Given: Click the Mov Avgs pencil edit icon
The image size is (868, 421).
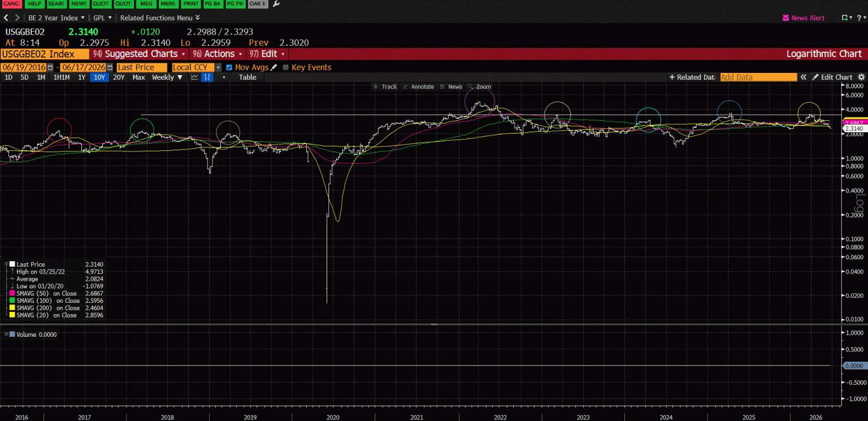Looking at the screenshot, I should click(x=274, y=67).
